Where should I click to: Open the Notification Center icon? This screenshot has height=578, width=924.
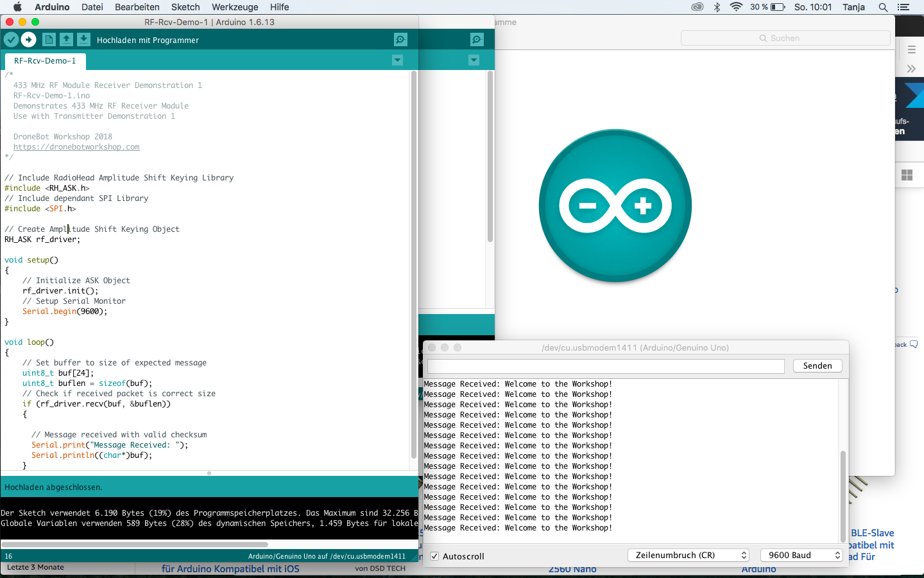point(903,7)
